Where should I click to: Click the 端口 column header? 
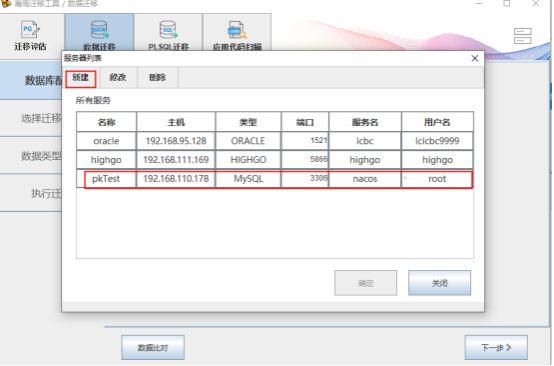305,122
